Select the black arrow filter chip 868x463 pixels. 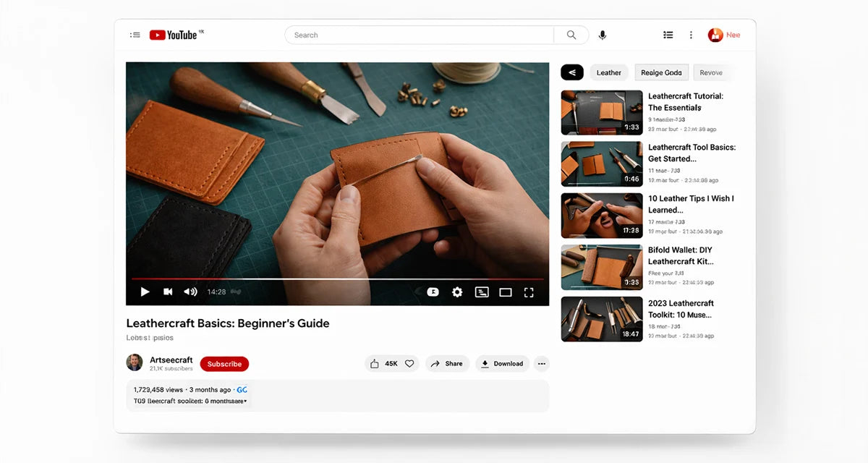point(572,72)
